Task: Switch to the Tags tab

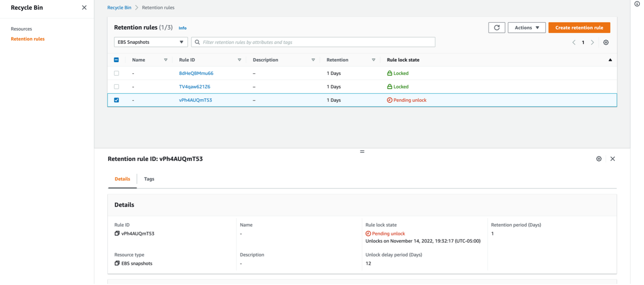Action: 149,179
